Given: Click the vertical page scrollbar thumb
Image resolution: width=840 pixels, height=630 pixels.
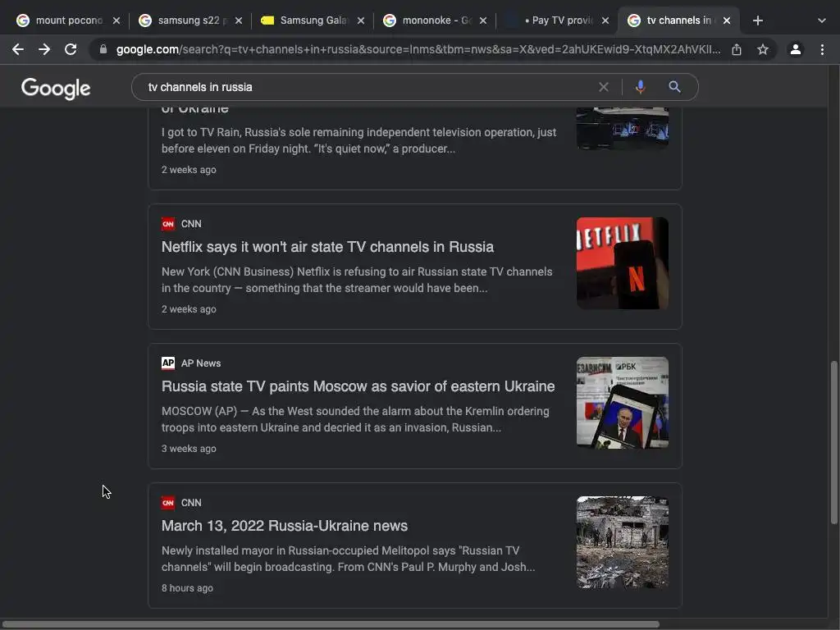Looking at the screenshot, I should 833,442.
